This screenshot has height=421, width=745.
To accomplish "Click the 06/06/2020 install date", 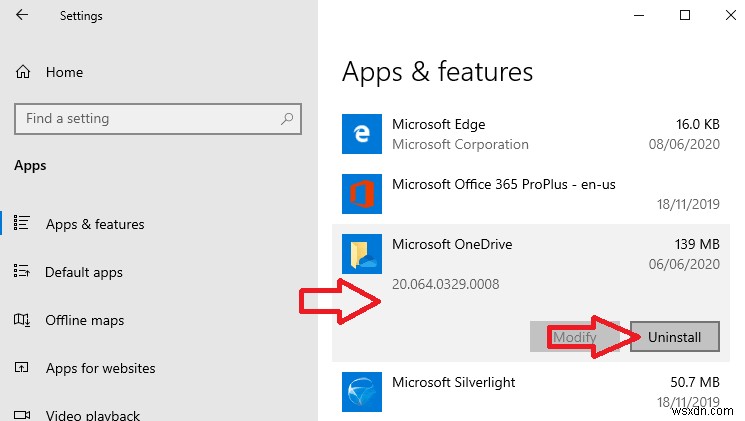I will 684,264.
